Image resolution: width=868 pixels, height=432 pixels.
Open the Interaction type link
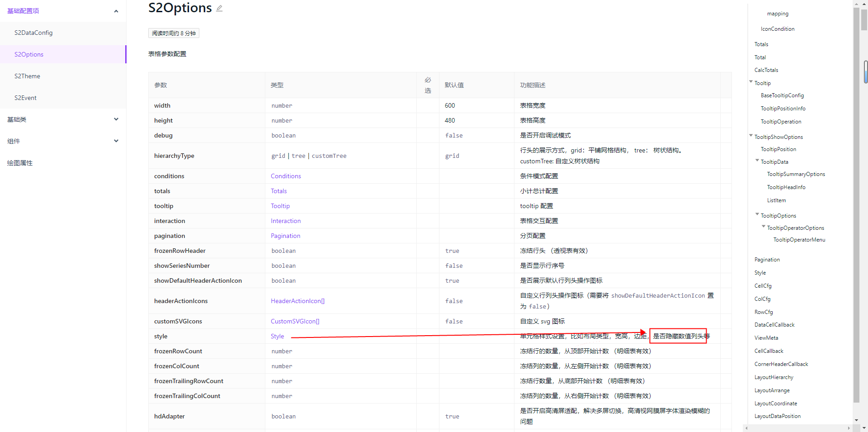pyautogui.click(x=285, y=220)
